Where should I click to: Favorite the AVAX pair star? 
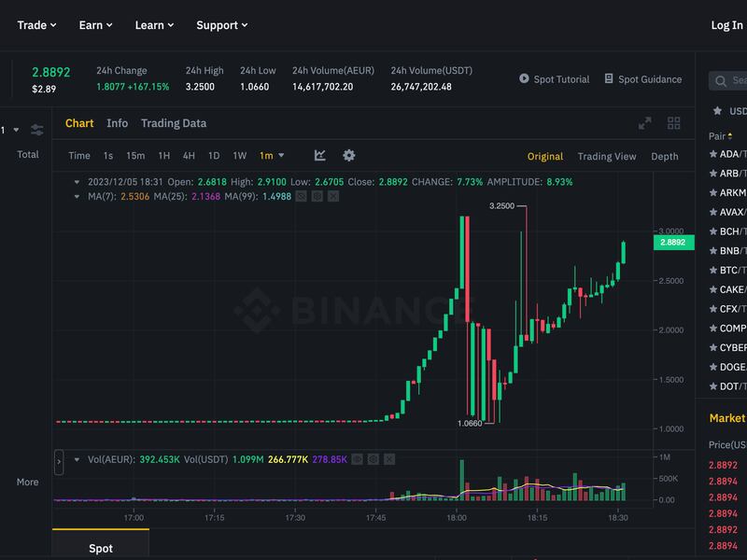[x=713, y=212]
